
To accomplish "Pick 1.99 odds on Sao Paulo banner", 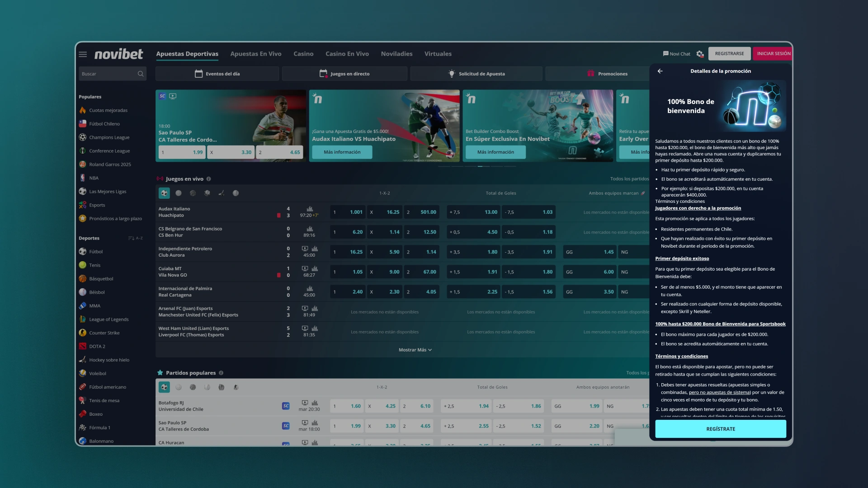I will [182, 152].
